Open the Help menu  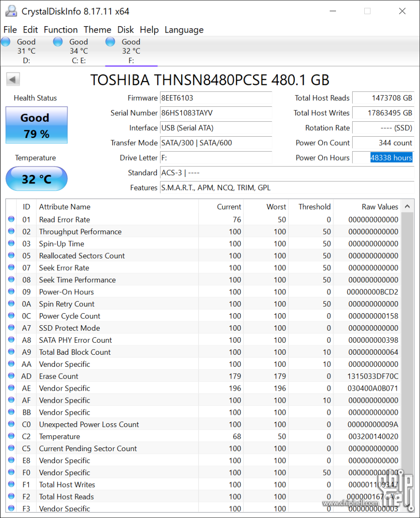pyautogui.click(x=149, y=30)
